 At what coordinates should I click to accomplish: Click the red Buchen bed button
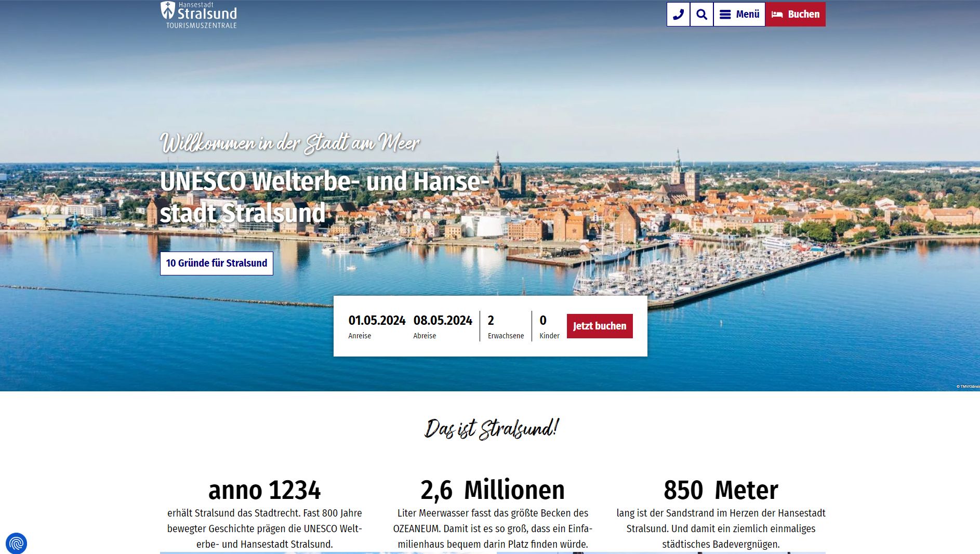[795, 15]
